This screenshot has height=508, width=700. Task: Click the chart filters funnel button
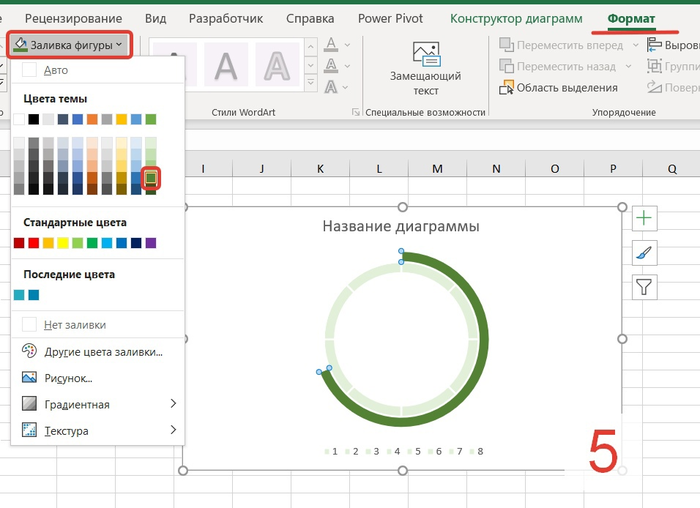tap(644, 287)
